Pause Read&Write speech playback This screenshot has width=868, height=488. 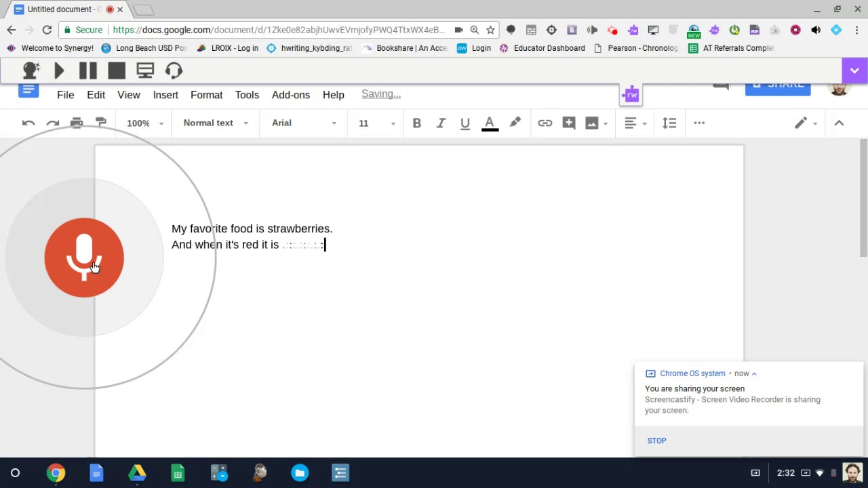tap(87, 70)
